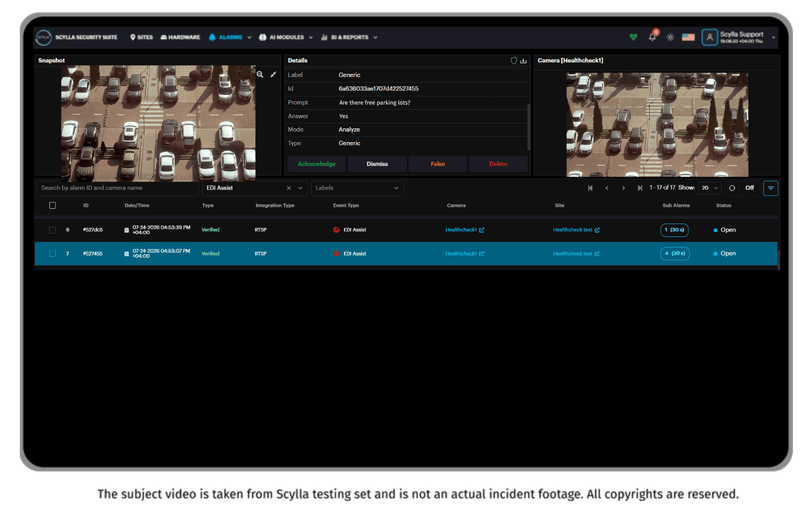Click the EDI Assist event icon in row 7
The image size is (812, 519).
[x=336, y=254]
